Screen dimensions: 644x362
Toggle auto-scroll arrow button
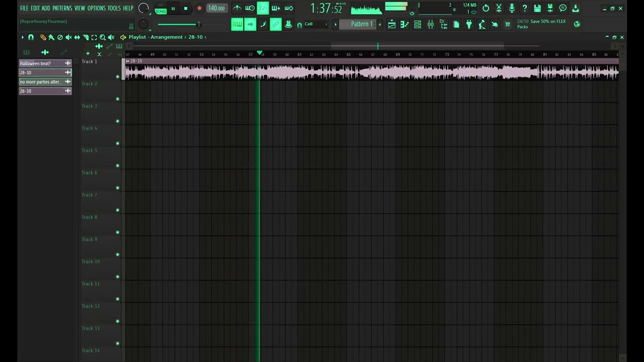coord(250,24)
